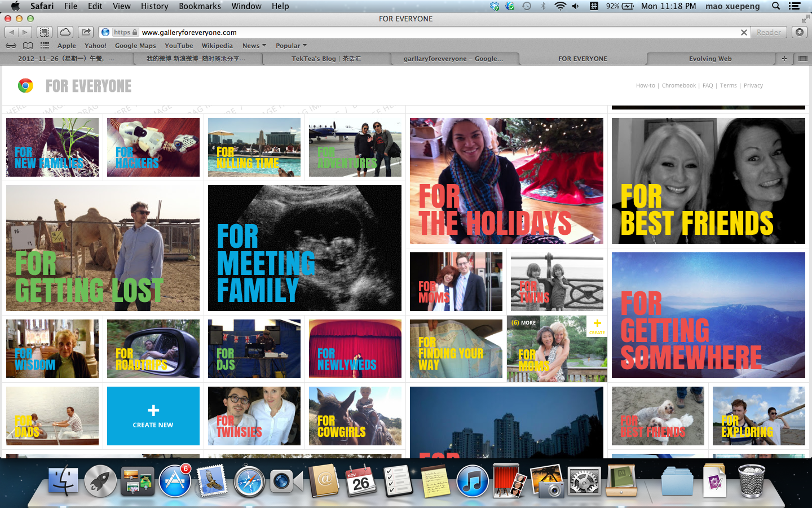Screen dimensions: 812x508
Task: Toggle show all tabs button
Action: [x=802, y=58]
